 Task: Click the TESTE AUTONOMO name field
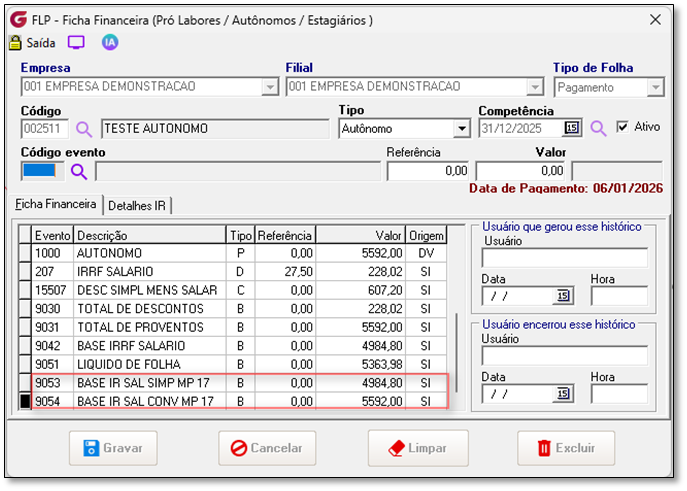point(215,129)
